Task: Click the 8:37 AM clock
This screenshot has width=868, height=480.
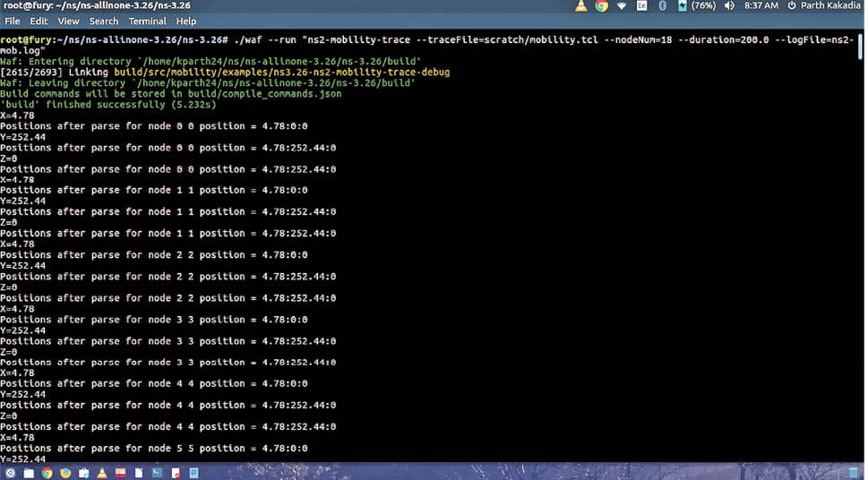Action: click(761, 5)
